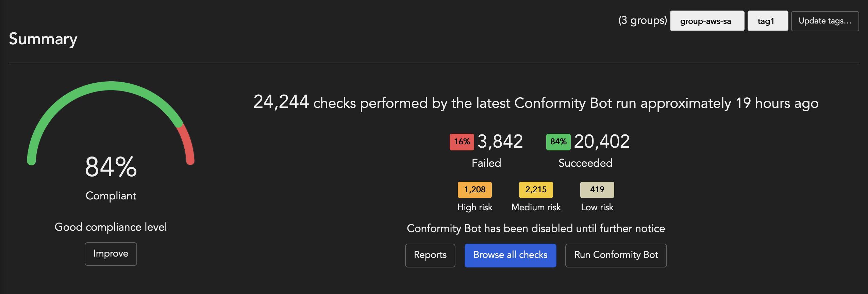Click the 24,244 total checks number
The width and height of the screenshot is (868, 294).
(281, 102)
